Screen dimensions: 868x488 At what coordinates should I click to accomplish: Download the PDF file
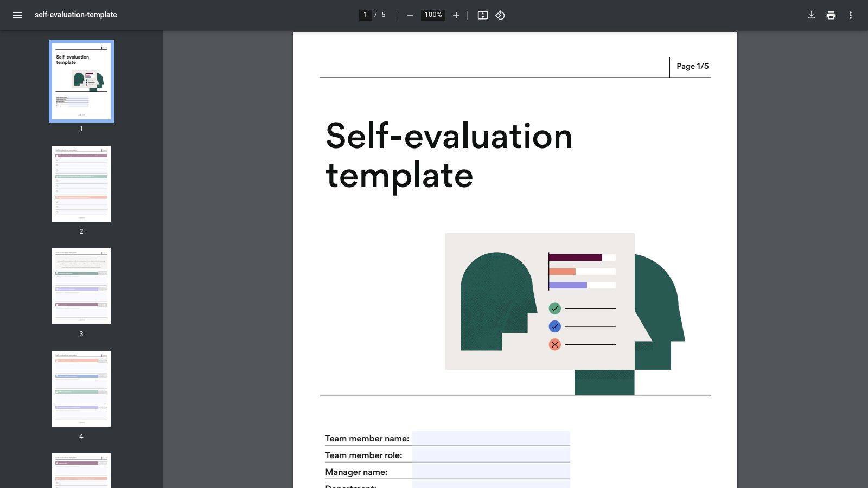(x=811, y=15)
